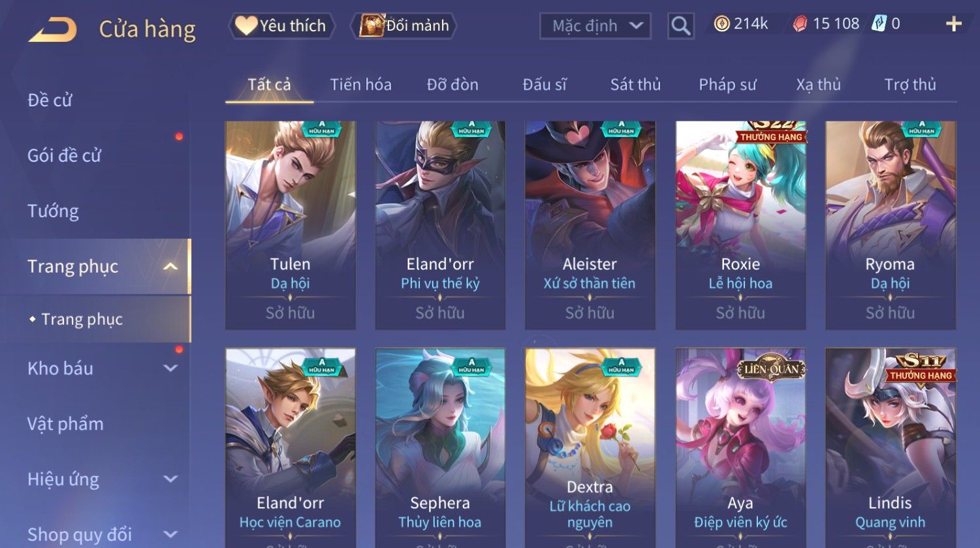Image resolution: width=980 pixels, height=548 pixels.
Task: Click the blue voucher currency icon
Action: (x=879, y=24)
